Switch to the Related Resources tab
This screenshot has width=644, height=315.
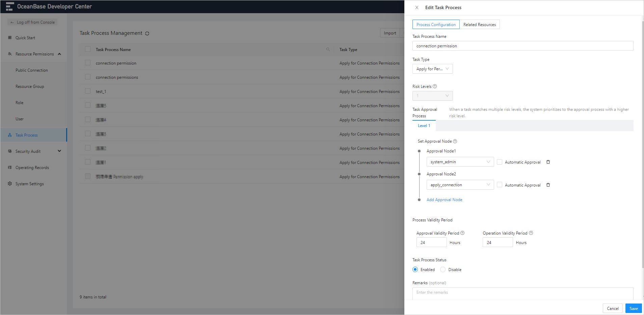(x=479, y=25)
